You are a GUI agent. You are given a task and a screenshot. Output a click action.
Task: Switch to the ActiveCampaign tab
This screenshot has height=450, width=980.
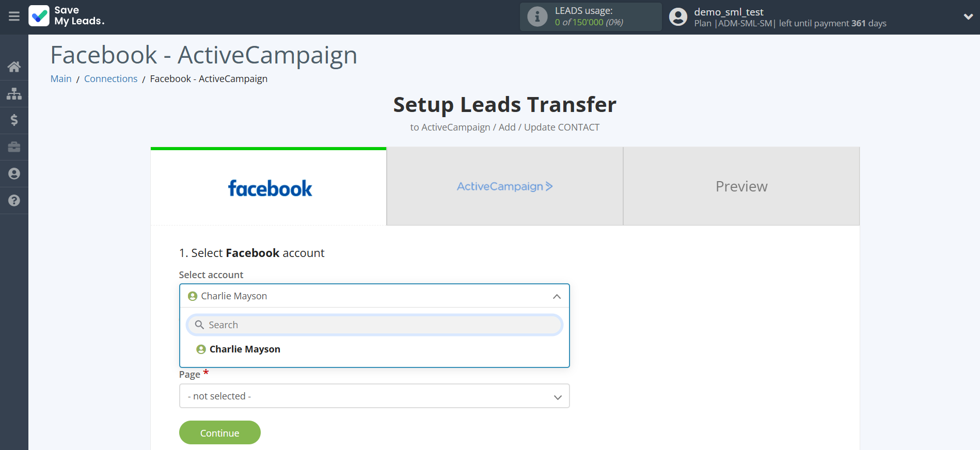[504, 187]
